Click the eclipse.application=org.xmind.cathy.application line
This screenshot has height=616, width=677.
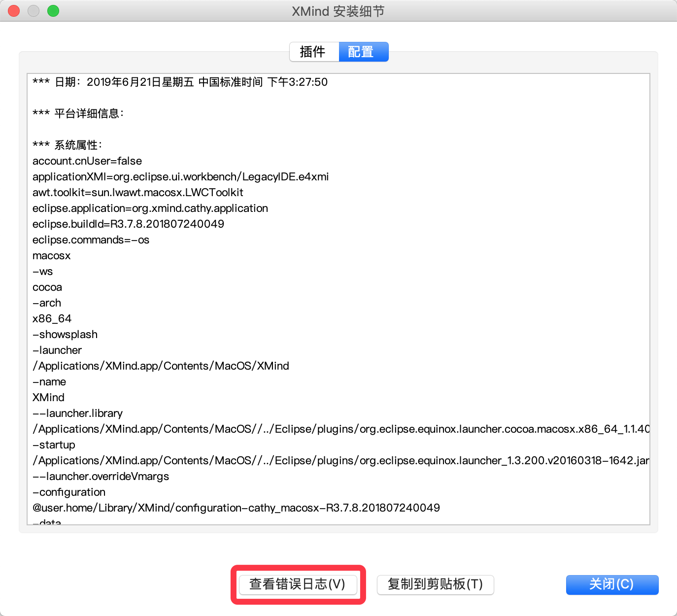coord(150,208)
